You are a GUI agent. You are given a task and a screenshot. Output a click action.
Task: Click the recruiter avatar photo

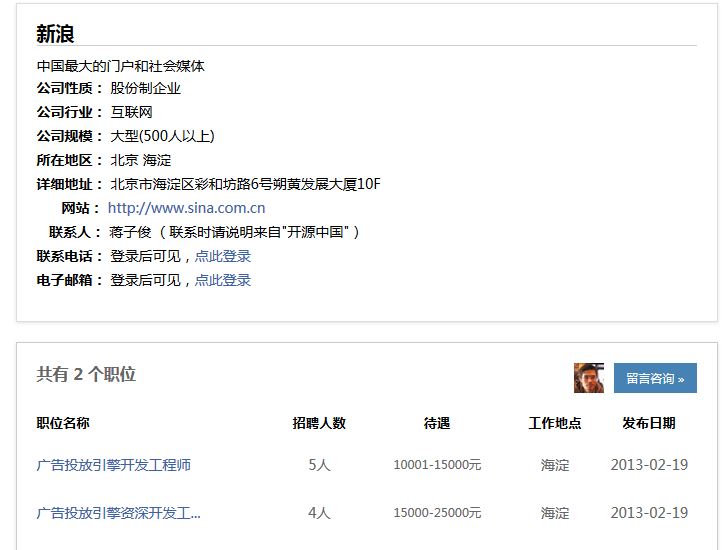pyautogui.click(x=588, y=378)
